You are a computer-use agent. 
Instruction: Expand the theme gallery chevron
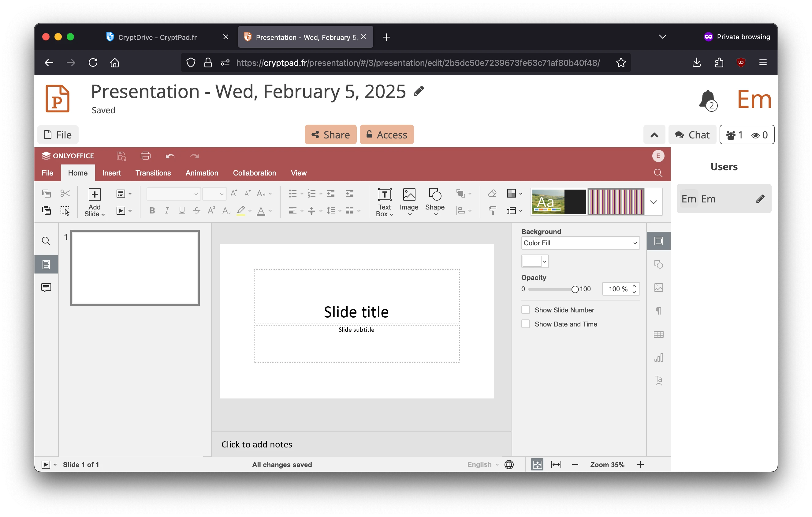tap(654, 202)
